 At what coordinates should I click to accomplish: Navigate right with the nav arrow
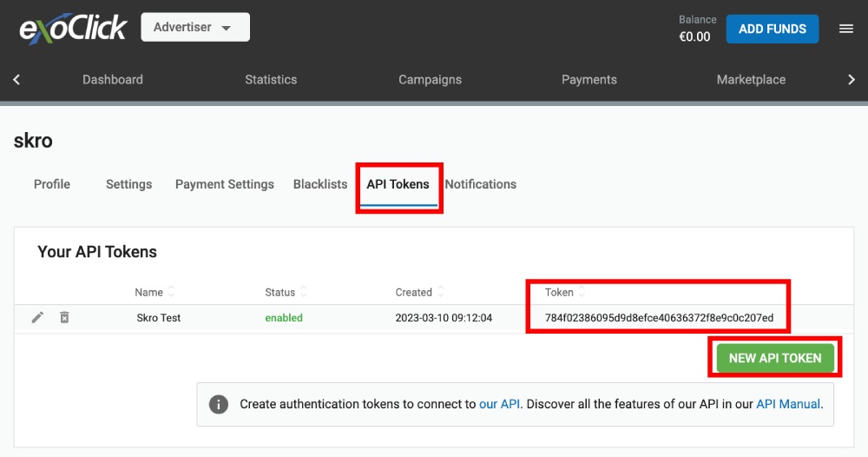pos(852,80)
